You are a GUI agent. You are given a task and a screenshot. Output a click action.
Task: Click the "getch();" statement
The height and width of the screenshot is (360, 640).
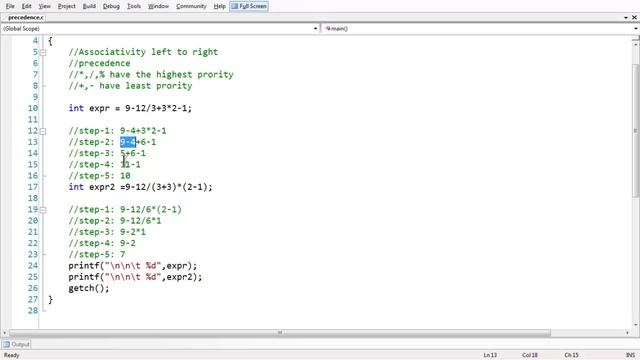tap(89, 288)
